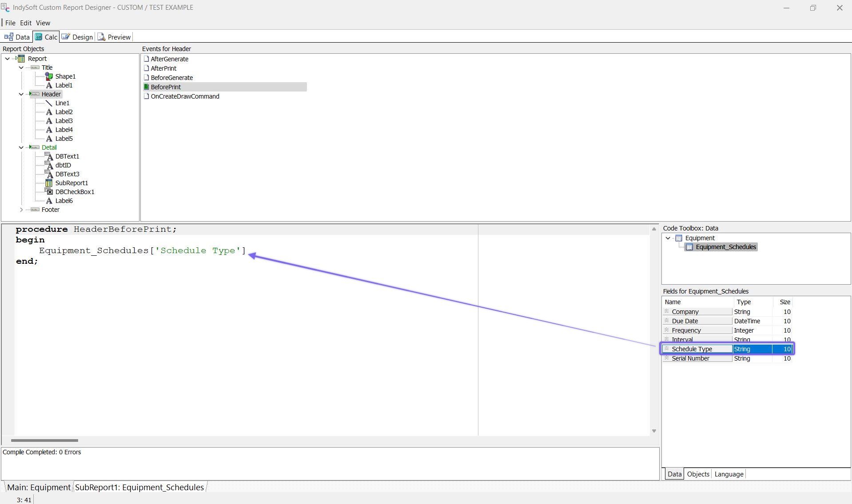The height and width of the screenshot is (504, 852).
Task: Click the code editor horizontal scrollbar
Action: pos(44,441)
